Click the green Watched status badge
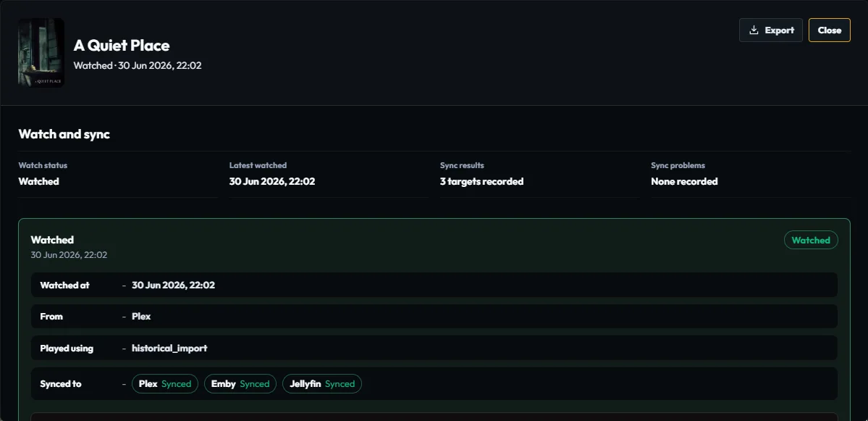868x421 pixels. 811,240
